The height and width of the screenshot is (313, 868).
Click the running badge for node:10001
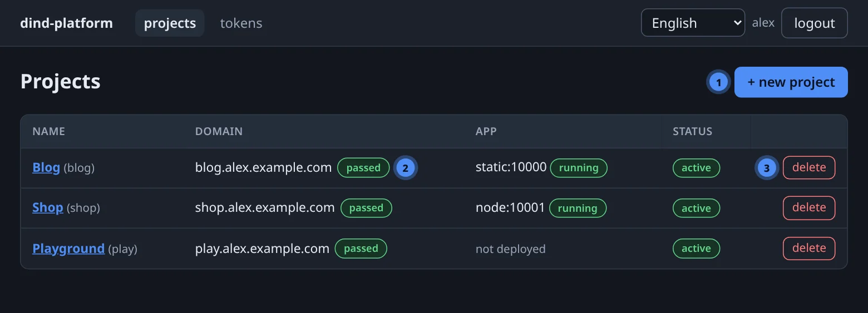click(578, 208)
